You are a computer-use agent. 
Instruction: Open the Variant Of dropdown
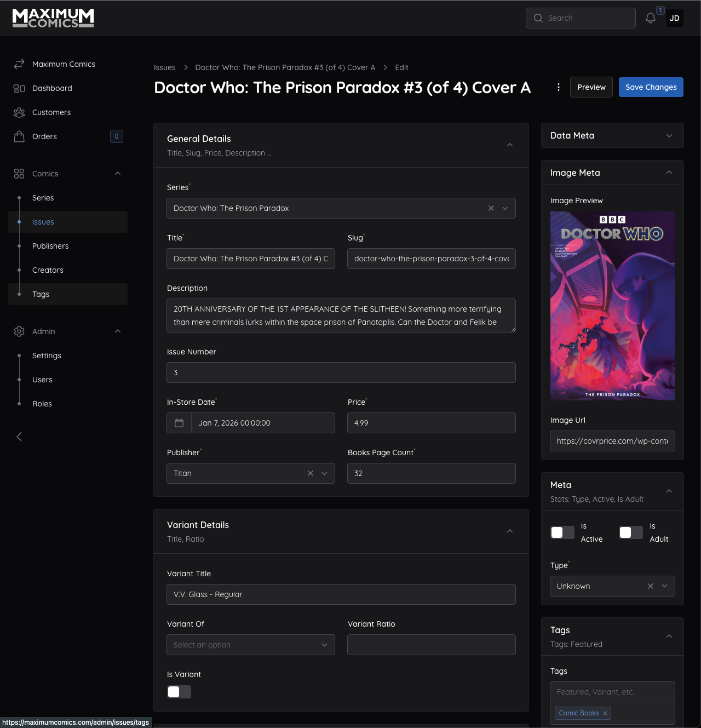click(x=251, y=645)
